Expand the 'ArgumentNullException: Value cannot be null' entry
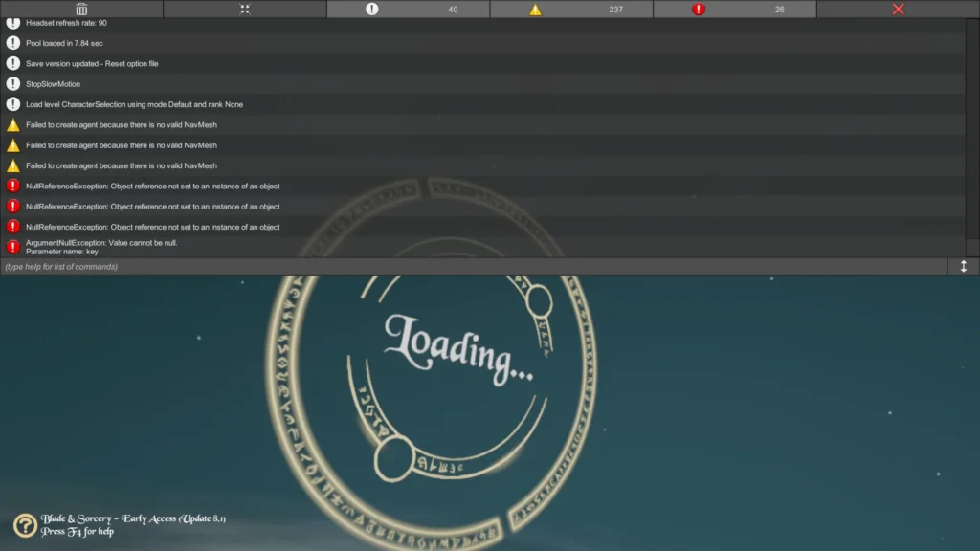The image size is (980, 551). pos(482,247)
